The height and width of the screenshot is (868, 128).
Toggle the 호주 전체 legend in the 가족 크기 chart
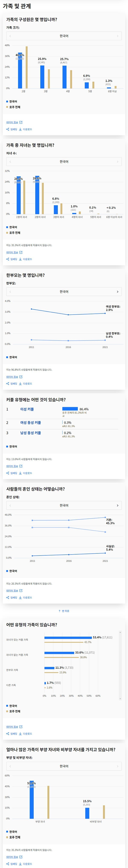(13, 107)
